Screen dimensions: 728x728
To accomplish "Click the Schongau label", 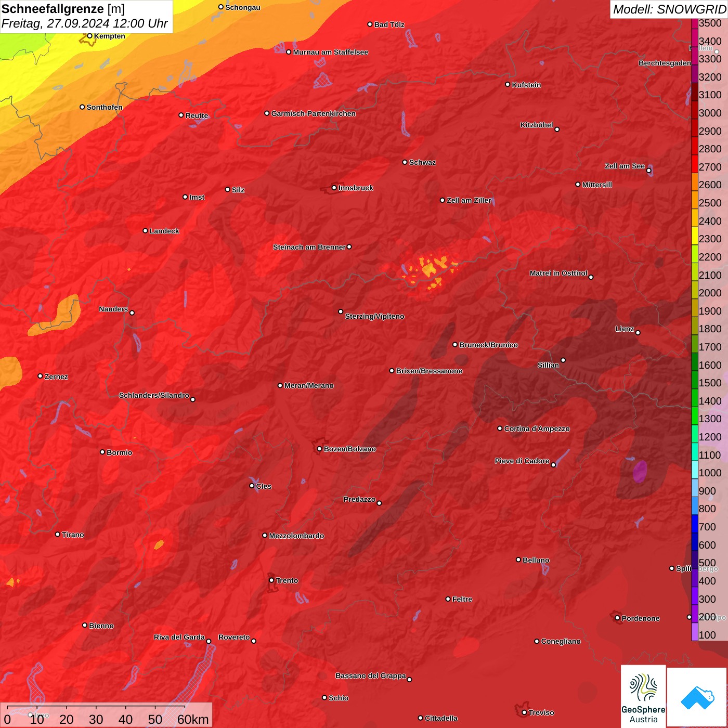I will (243, 7).
